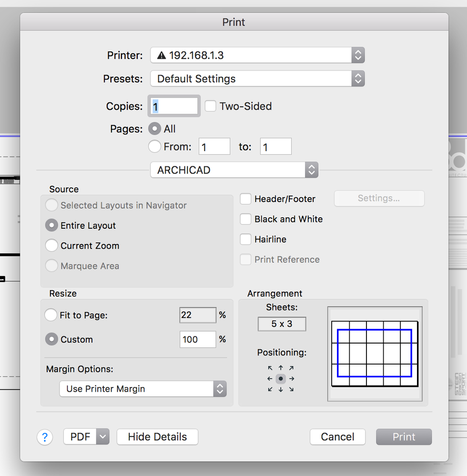Open the ARCHICAD options pop-up menu
Image resolution: width=467 pixels, height=476 pixels.
pos(234,170)
